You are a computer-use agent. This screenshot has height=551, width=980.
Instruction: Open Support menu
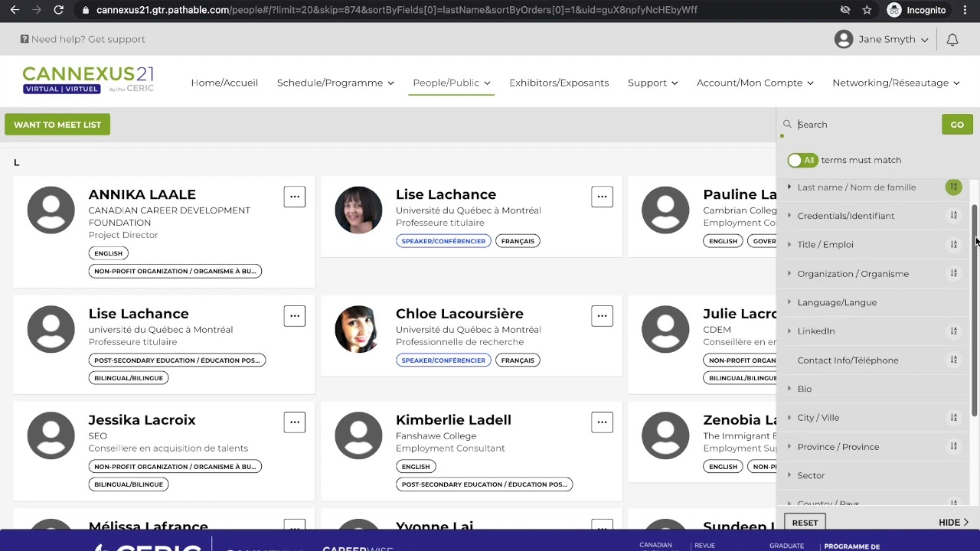653,83
